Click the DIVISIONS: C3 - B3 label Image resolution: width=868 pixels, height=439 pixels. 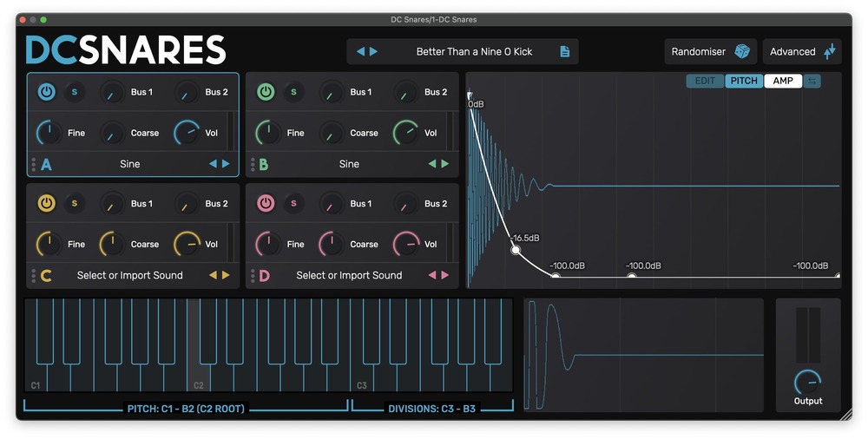pyautogui.click(x=431, y=409)
